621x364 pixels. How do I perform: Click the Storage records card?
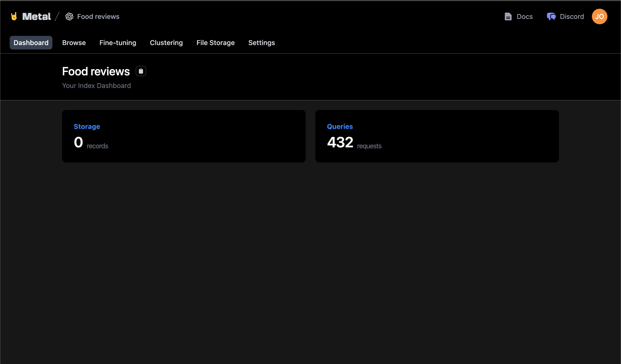tap(184, 136)
